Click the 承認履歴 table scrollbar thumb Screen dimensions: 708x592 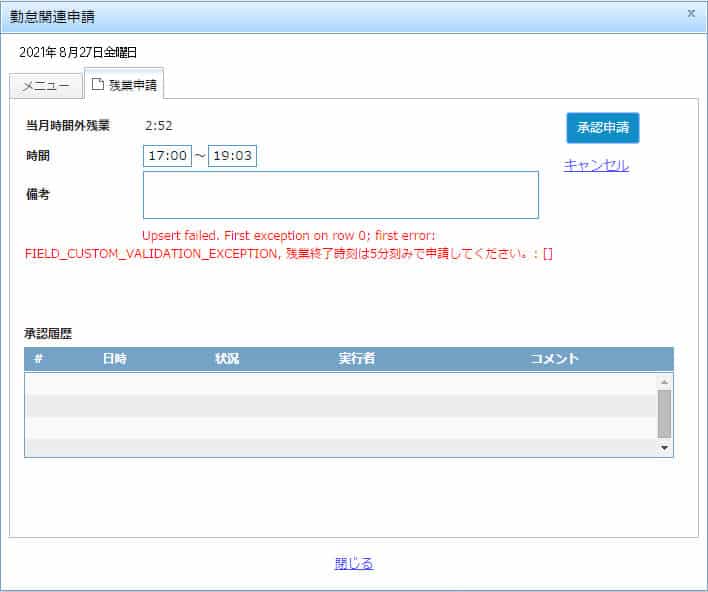(664, 414)
